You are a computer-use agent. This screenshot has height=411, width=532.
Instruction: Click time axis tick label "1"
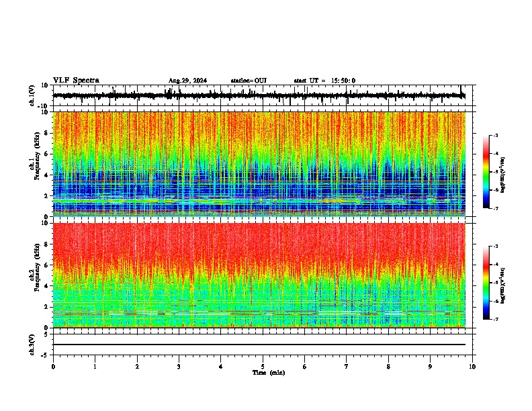pos(95,367)
